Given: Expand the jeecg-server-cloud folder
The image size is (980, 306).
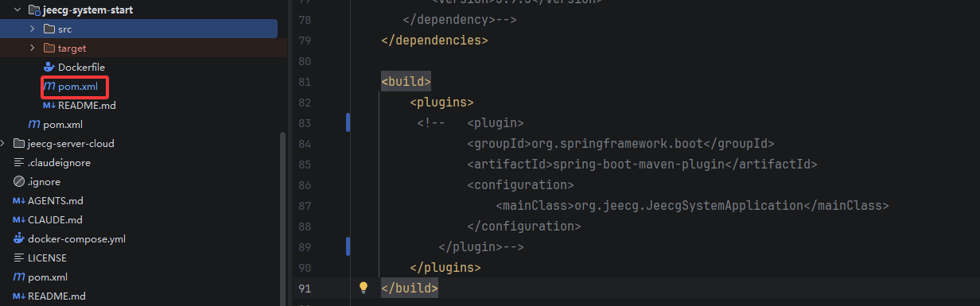Looking at the screenshot, I should 4,143.
